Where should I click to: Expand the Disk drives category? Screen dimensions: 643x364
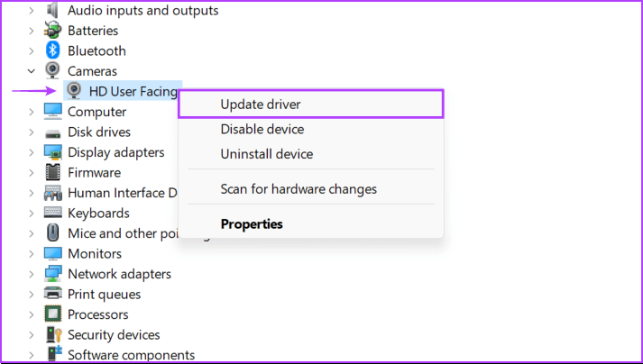[32, 132]
